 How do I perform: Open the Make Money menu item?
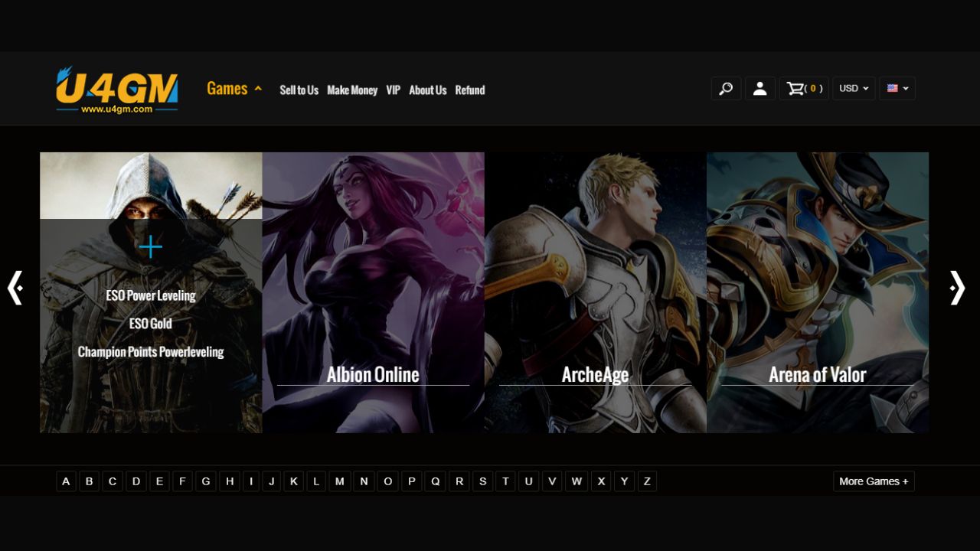click(x=352, y=90)
